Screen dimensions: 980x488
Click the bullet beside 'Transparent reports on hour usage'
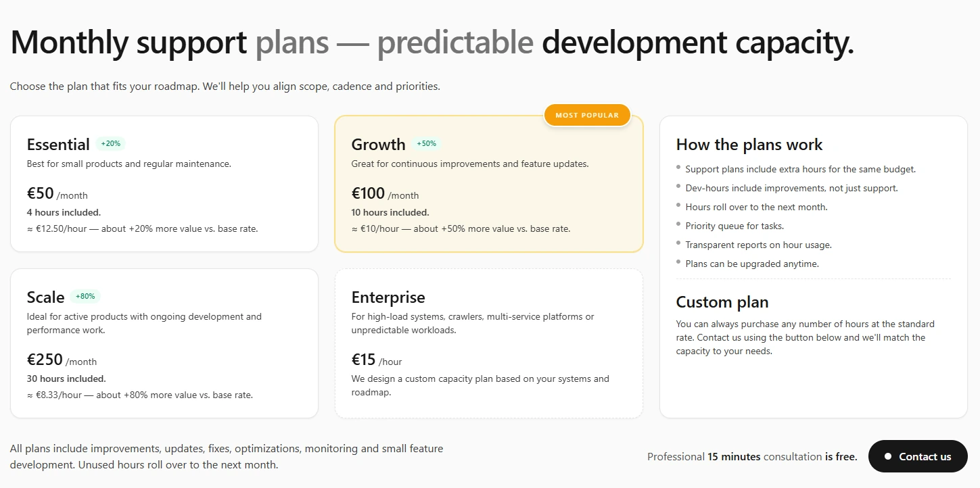pyautogui.click(x=678, y=243)
